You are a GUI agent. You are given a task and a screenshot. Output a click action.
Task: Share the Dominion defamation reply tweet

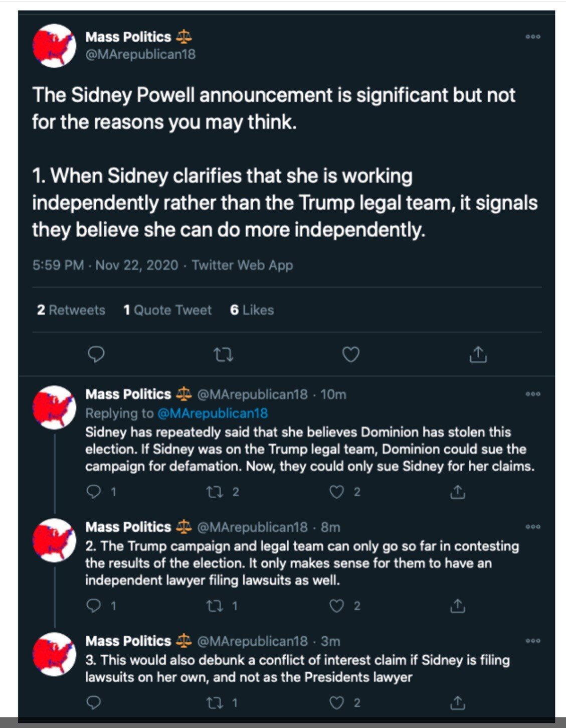(457, 492)
